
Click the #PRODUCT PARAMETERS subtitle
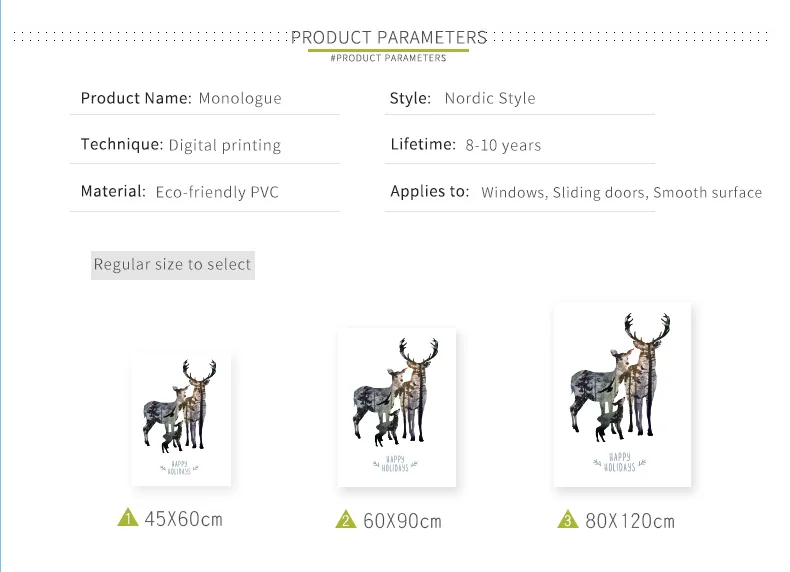(388, 58)
